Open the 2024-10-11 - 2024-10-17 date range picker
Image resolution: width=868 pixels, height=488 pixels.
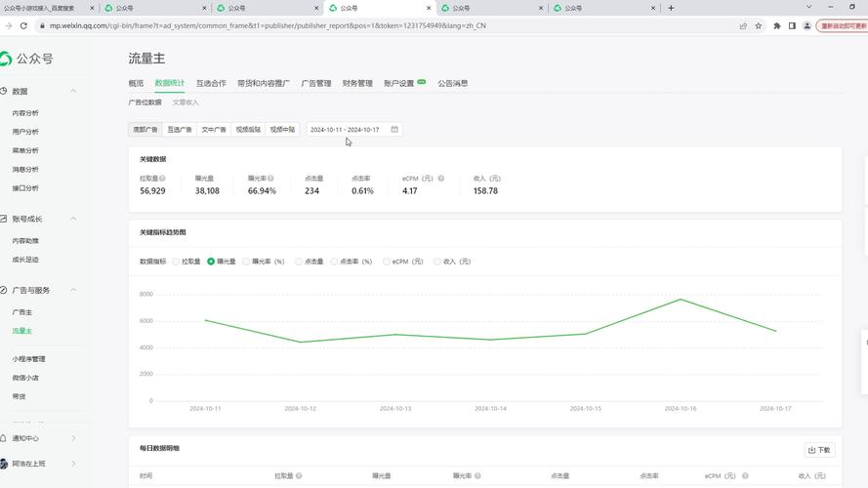[354, 130]
